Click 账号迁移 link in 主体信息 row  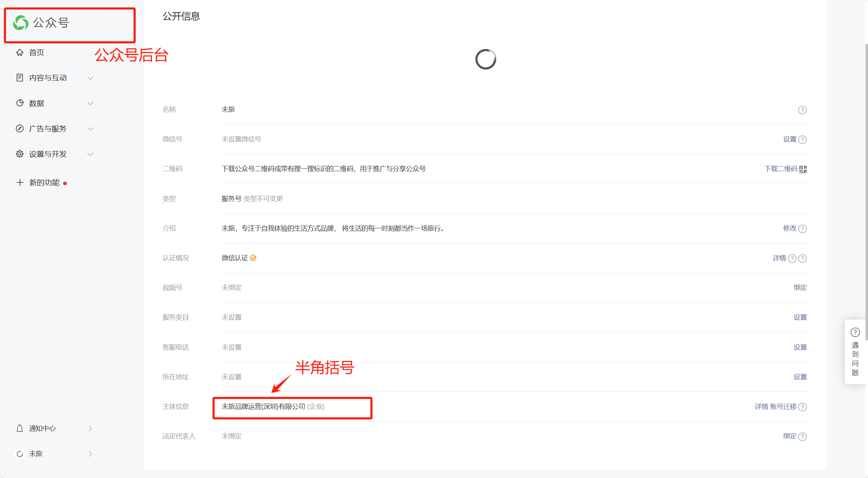(783, 407)
